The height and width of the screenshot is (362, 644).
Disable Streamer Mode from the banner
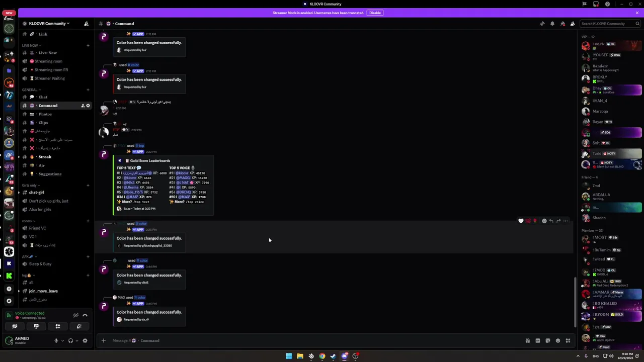coord(375,13)
